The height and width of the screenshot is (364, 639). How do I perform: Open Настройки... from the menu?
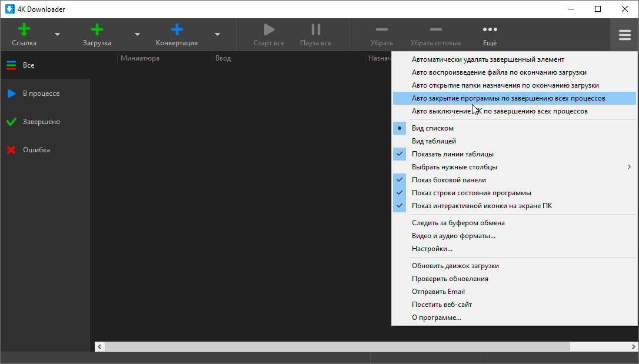coord(432,249)
